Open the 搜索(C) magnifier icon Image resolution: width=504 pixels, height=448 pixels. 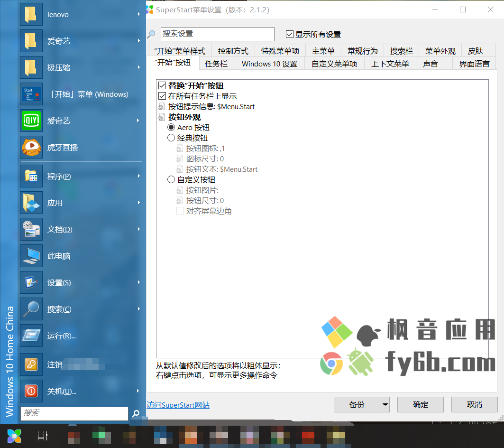(x=31, y=309)
